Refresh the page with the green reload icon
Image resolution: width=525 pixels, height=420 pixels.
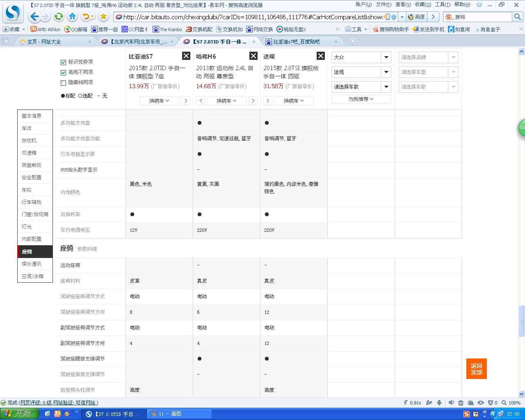click(59, 17)
